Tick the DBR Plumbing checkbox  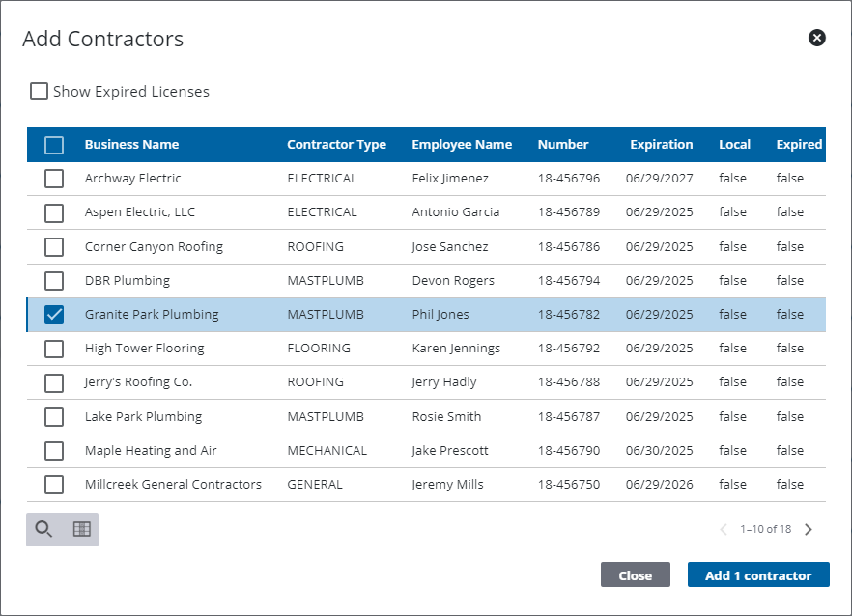(x=54, y=281)
